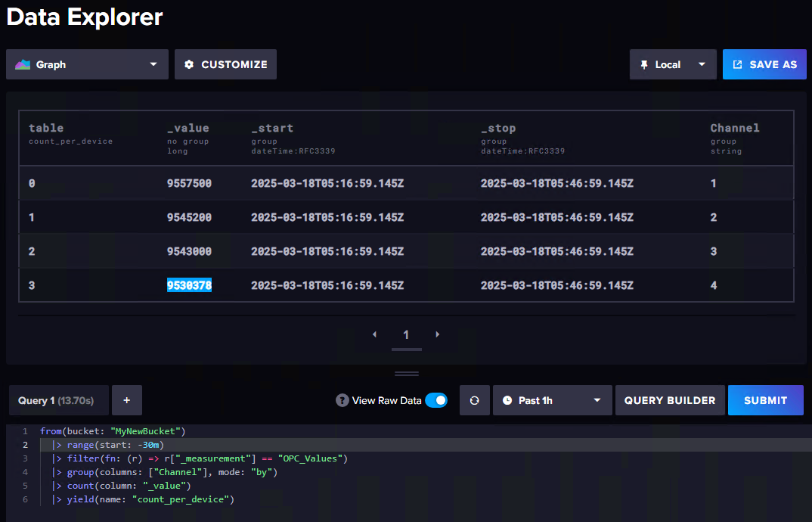
Task: Select page 1 in the pagination
Action: point(406,334)
